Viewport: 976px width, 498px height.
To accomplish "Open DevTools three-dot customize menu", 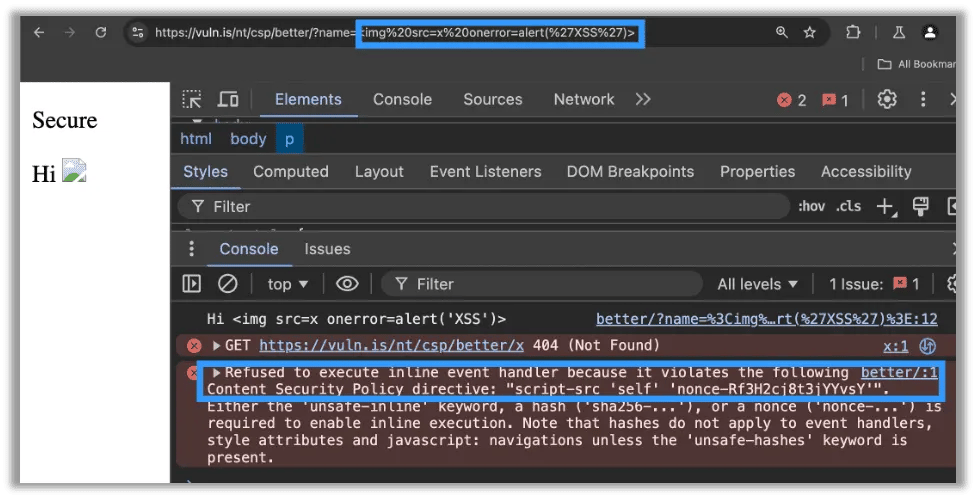I will [x=923, y=100].
